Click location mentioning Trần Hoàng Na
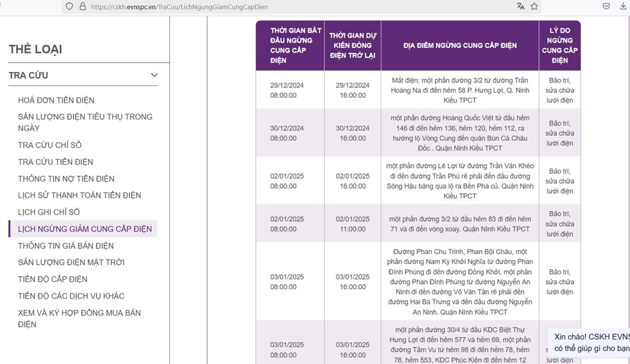Viewport: 630px width, 364px height. point(460,90)
